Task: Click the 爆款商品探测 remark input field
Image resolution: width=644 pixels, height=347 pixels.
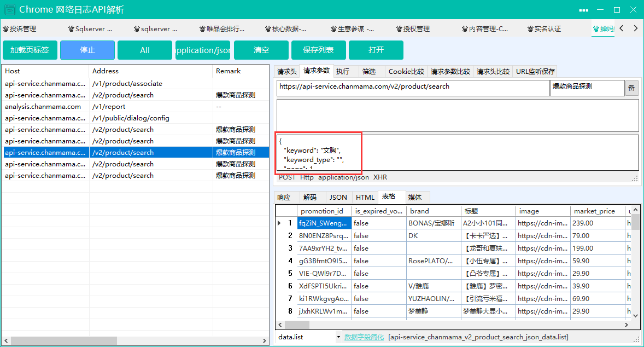Action: [587, 88]
